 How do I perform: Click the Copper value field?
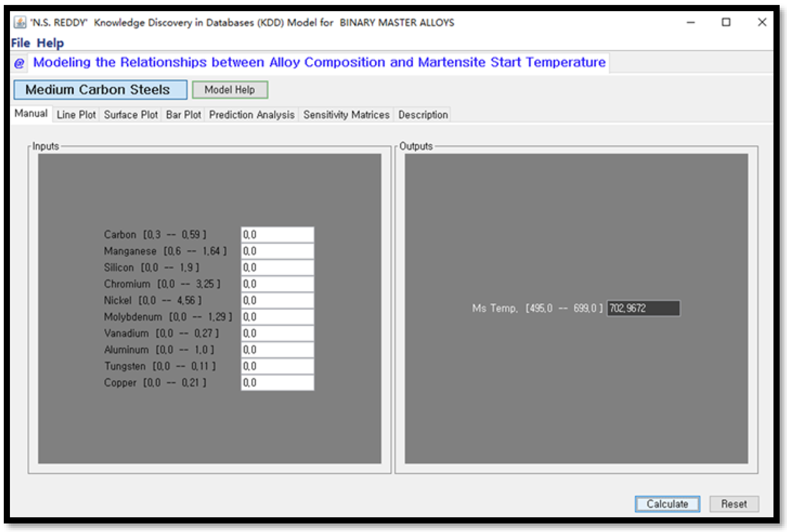pos(277,382)
